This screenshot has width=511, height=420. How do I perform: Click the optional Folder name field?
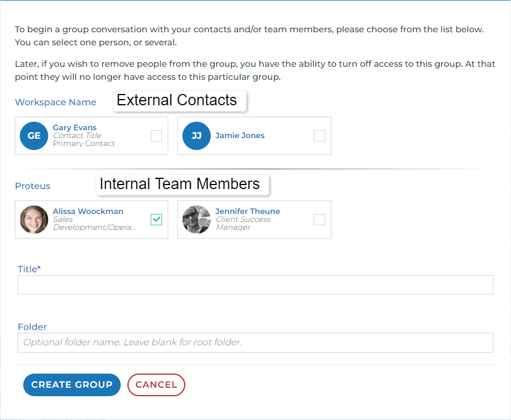255,342
